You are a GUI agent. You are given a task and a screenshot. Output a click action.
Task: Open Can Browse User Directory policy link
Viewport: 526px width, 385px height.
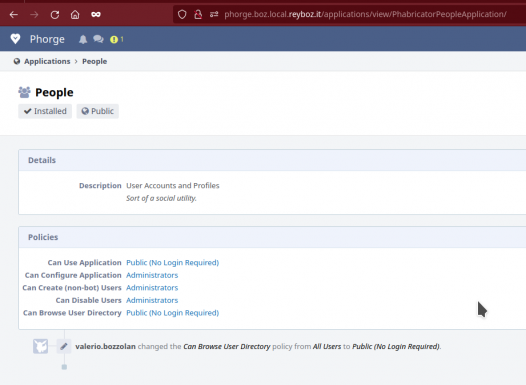point(172,313)
